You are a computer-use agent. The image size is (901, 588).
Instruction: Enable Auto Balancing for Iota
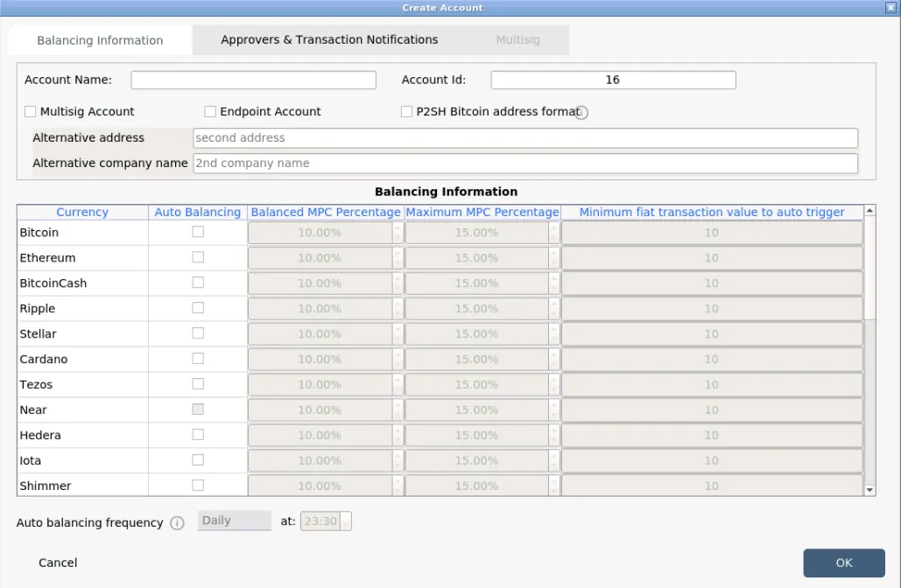(x=198, y=460)
